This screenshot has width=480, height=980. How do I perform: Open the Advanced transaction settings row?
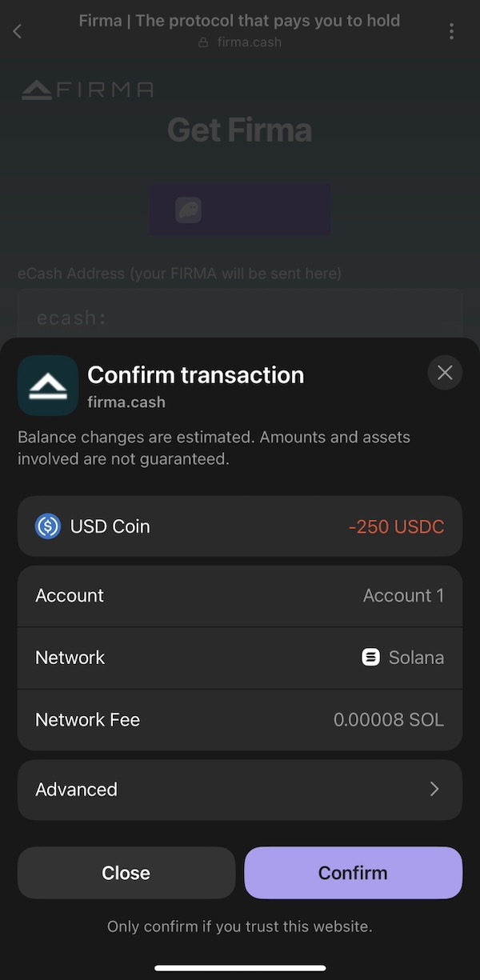point(240,790)
